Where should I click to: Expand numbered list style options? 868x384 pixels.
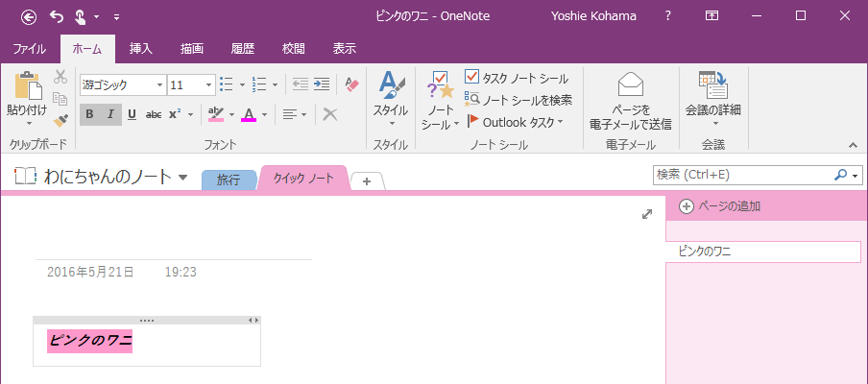276,85
